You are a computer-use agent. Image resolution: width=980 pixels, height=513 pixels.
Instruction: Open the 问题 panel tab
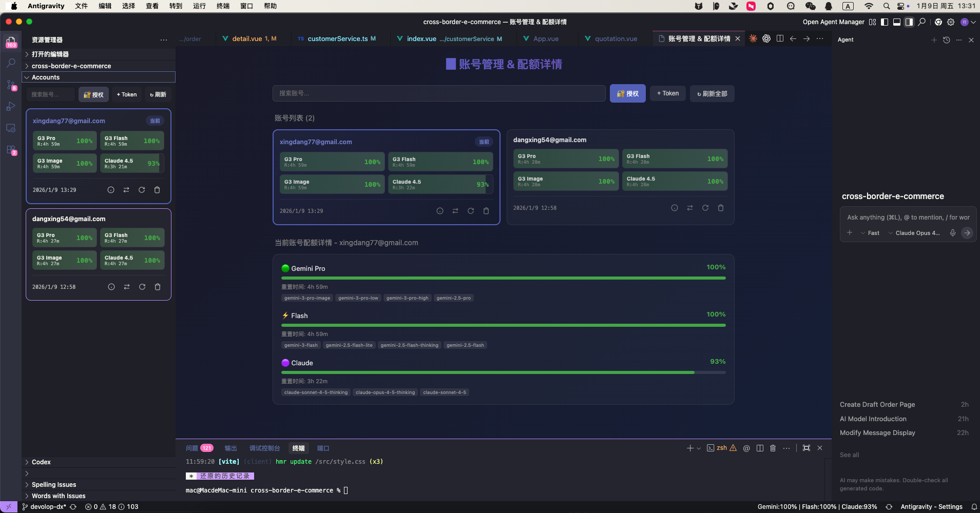(199, 448)
